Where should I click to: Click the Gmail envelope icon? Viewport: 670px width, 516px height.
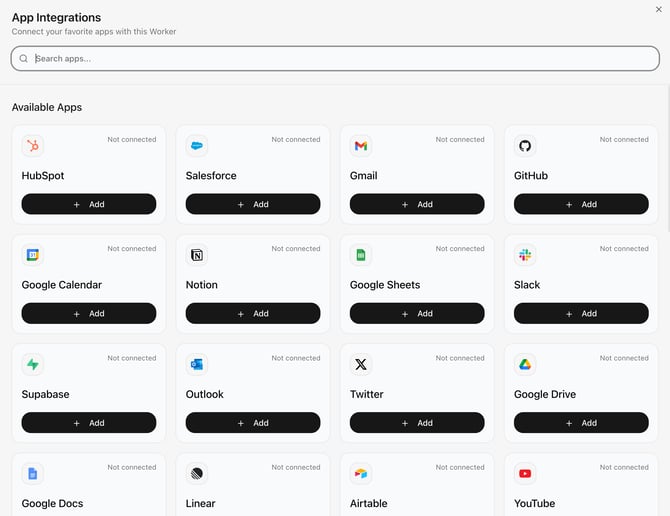[x=361, y=146]
